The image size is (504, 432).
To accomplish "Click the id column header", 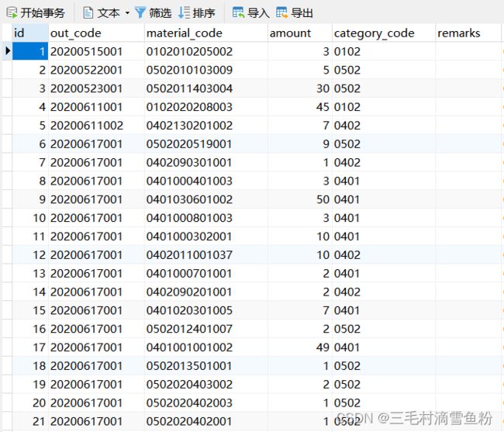I will tap(30, 33).
